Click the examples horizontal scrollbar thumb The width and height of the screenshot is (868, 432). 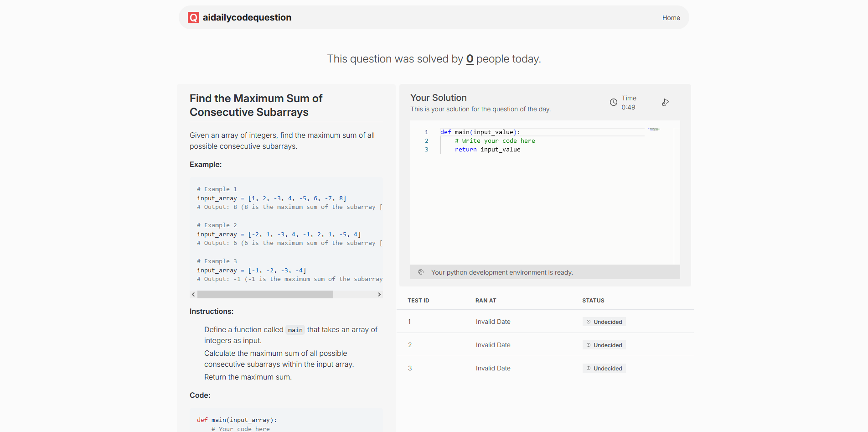click(x=265, y=295)
